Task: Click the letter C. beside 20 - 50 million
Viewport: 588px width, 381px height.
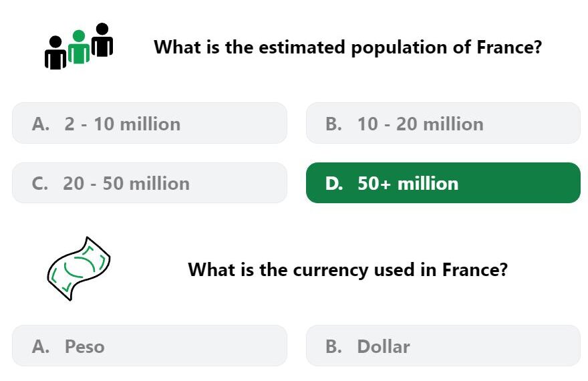Action: point(40,183)
